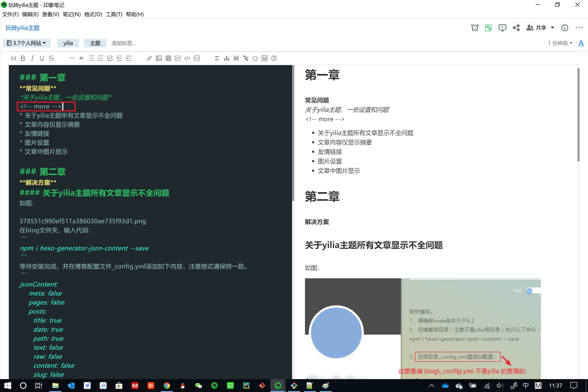Viewport: 588px width, 392px height.
Task: Toggle bold formatting in Markdown toolbar
Action: tap(23, 58)
